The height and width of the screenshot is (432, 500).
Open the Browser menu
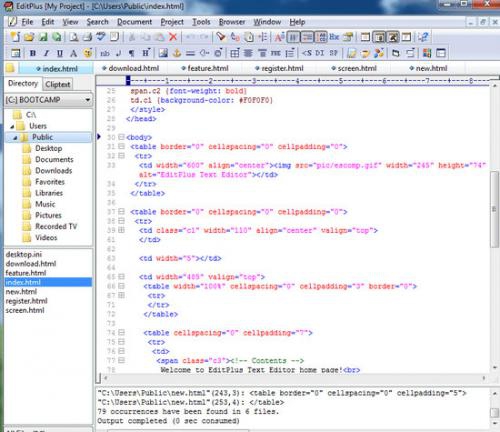point(232,22)
